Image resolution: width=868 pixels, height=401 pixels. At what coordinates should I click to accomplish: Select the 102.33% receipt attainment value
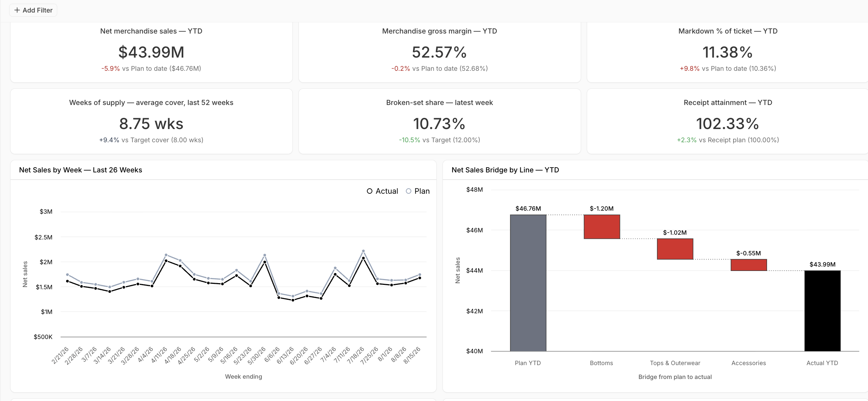coord(727,124)
